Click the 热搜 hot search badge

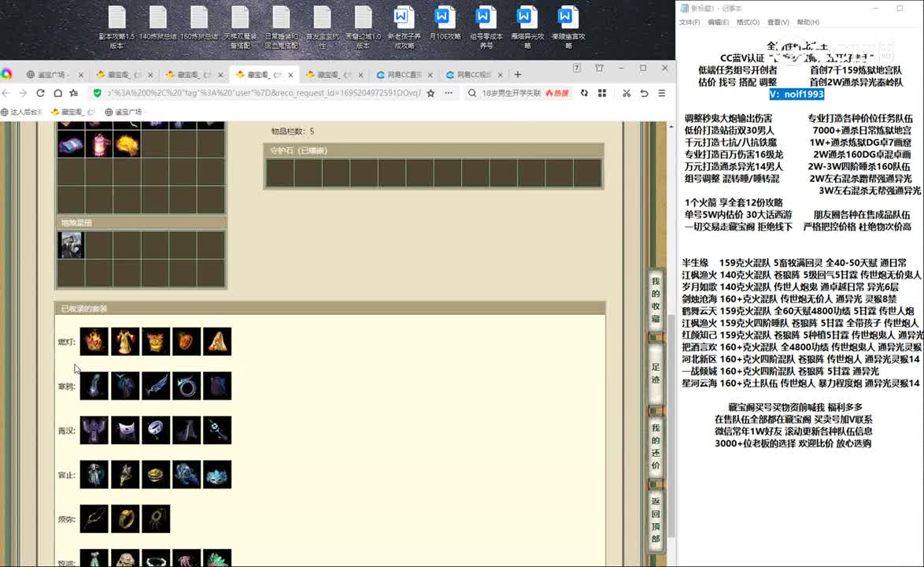tap(557, 93)
